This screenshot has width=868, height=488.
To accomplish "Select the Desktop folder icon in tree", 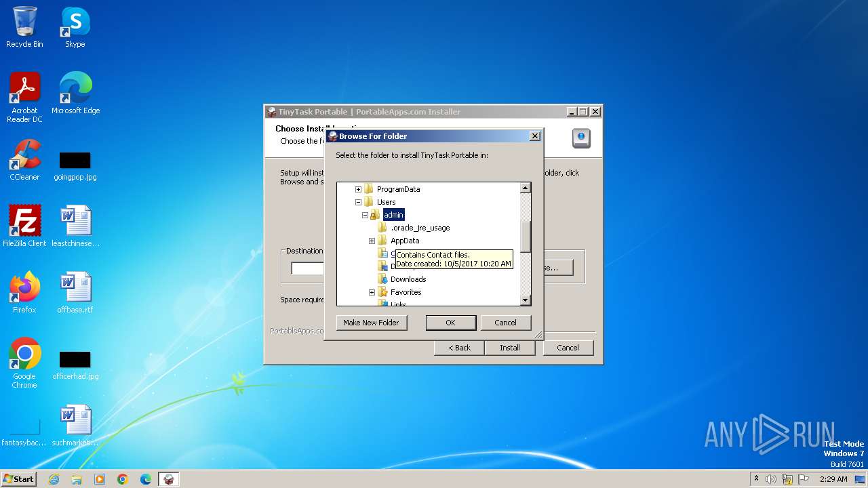I will click(x=382, y=266).
